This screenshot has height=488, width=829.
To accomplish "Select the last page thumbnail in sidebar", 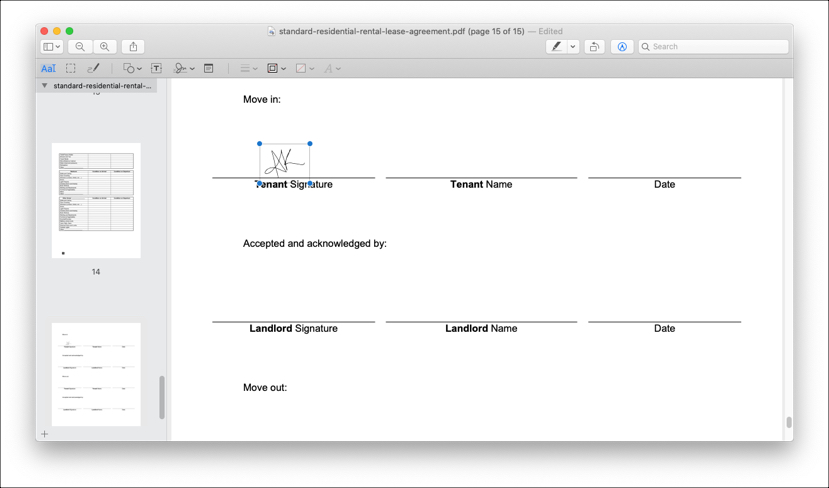I will coord(96,374).
